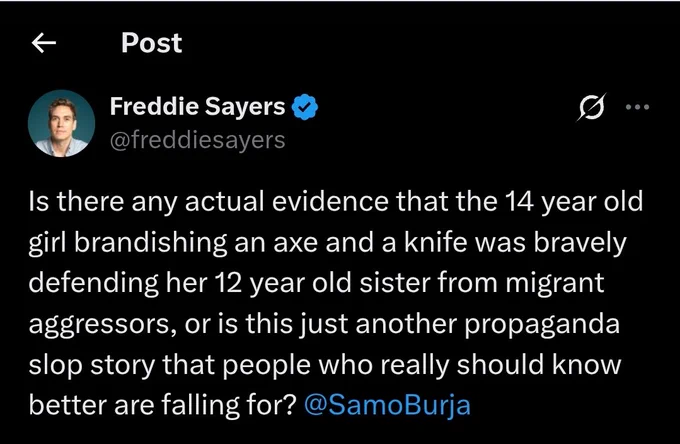Click the word 'bravely' in the post
This screenshot has height=444, width=680.
click(580, 243)
